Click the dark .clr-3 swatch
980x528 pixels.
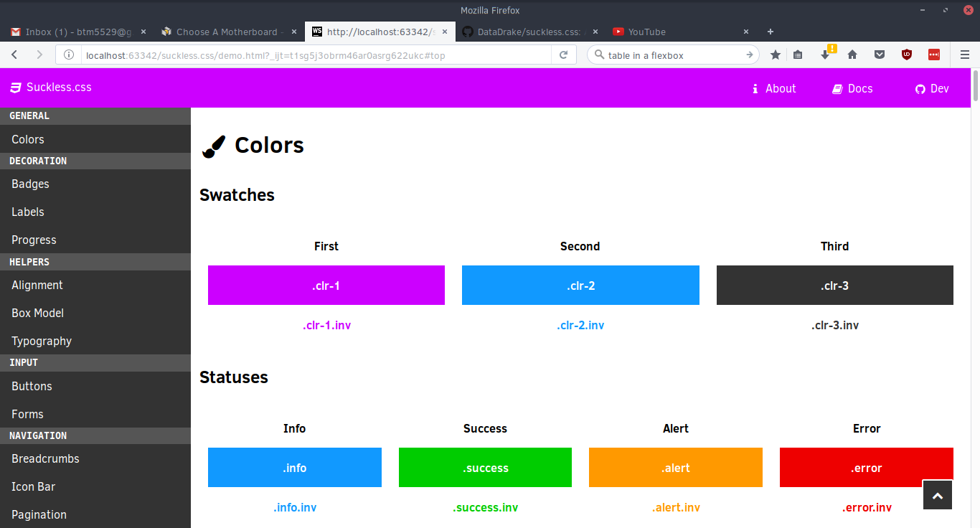[x=835, y=286]
